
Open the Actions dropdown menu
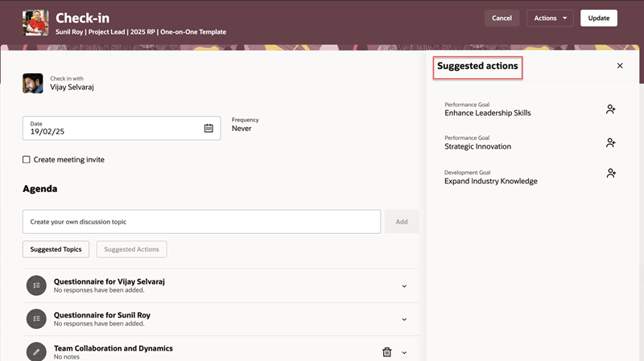point(550,18)
